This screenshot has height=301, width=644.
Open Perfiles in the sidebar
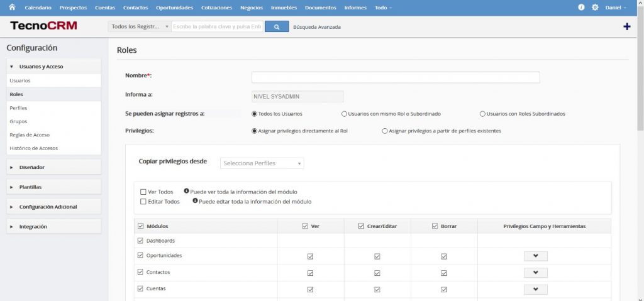pyautogui.click(x=18, y=108)
